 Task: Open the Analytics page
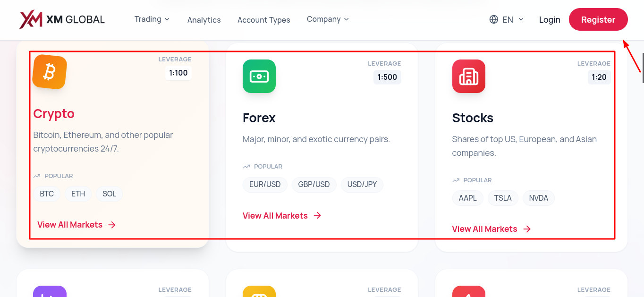(x=204, y=20)
